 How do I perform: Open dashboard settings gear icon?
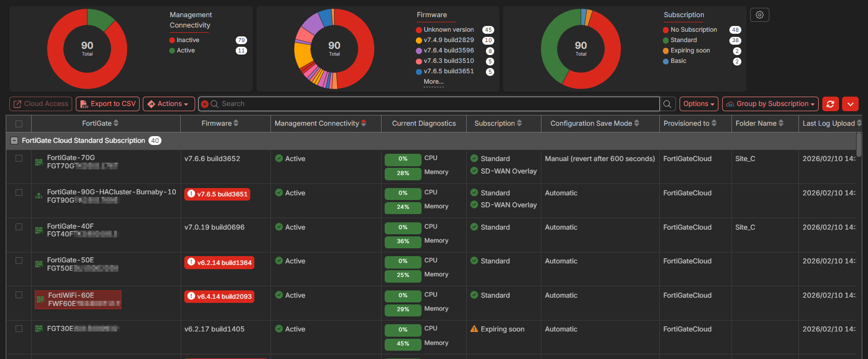coord(759,15)
